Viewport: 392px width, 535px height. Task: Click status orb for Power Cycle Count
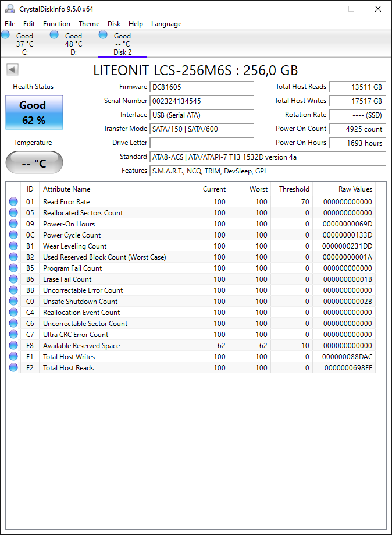pos(13,235)
